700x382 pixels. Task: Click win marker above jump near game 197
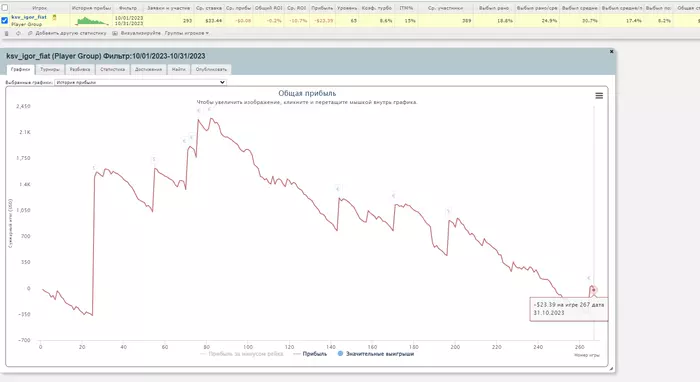(448, 211)
